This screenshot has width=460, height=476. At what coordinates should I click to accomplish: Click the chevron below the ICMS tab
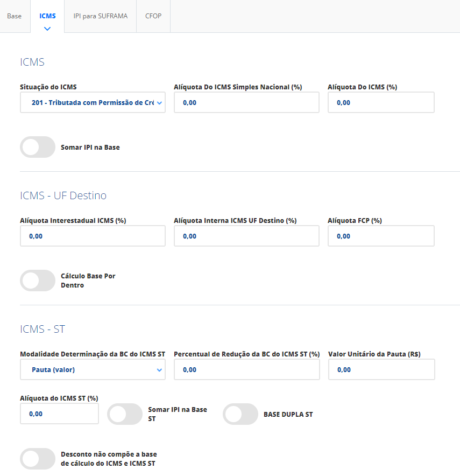click(47, 29)
